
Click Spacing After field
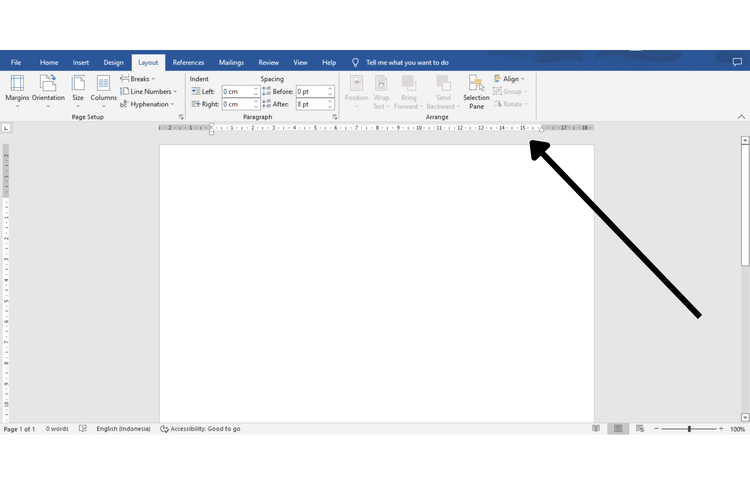[x=311, y=104]
